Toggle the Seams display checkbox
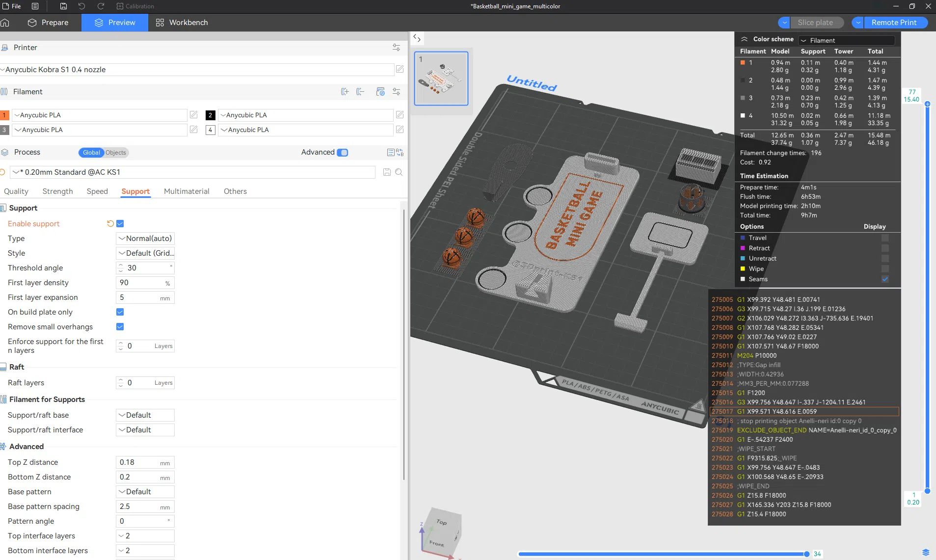Viewport: 936px width, 560px height. (x=885, y=279)
